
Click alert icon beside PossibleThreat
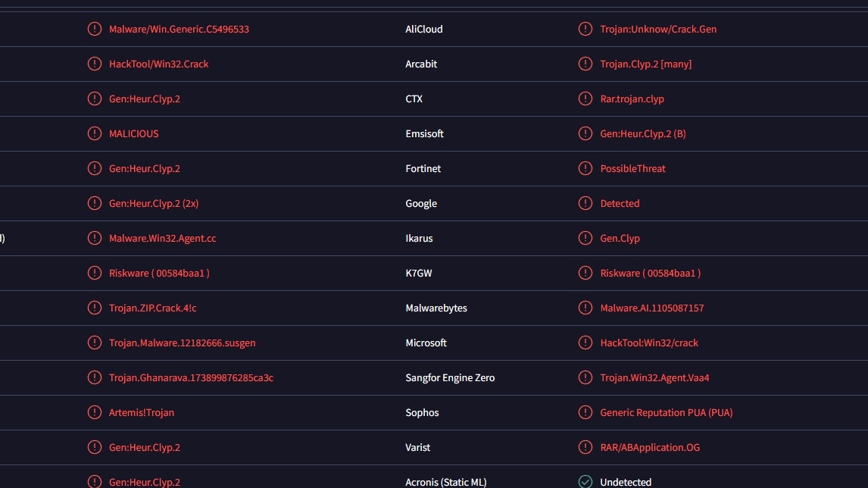[x=585, y=168]
